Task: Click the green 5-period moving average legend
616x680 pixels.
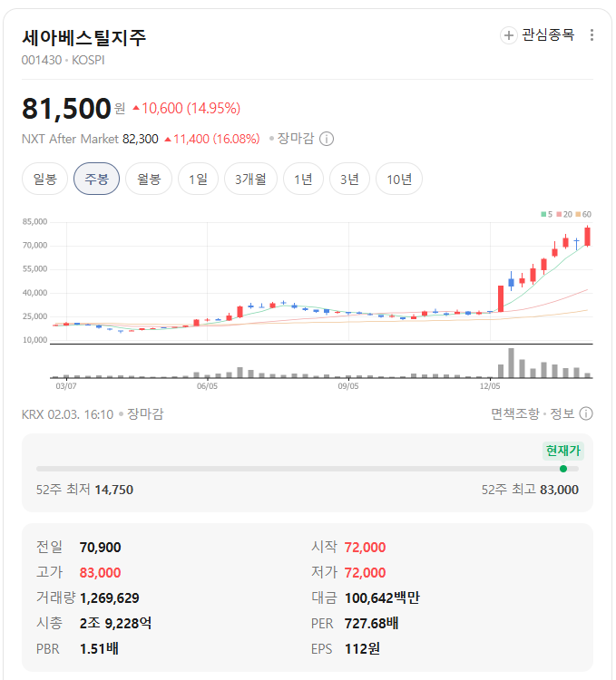Action: [546, 214]
